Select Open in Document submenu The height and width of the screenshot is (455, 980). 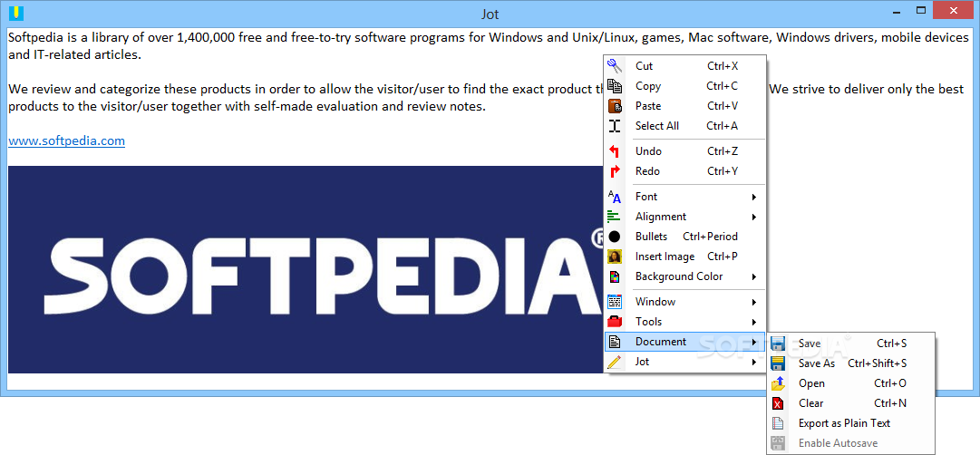(x=851, y=383)
